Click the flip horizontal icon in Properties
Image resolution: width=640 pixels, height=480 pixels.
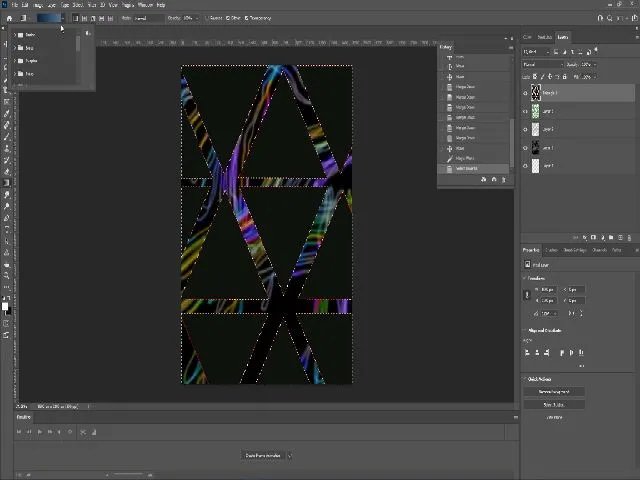pyautogui.click(x=571, y=313)
